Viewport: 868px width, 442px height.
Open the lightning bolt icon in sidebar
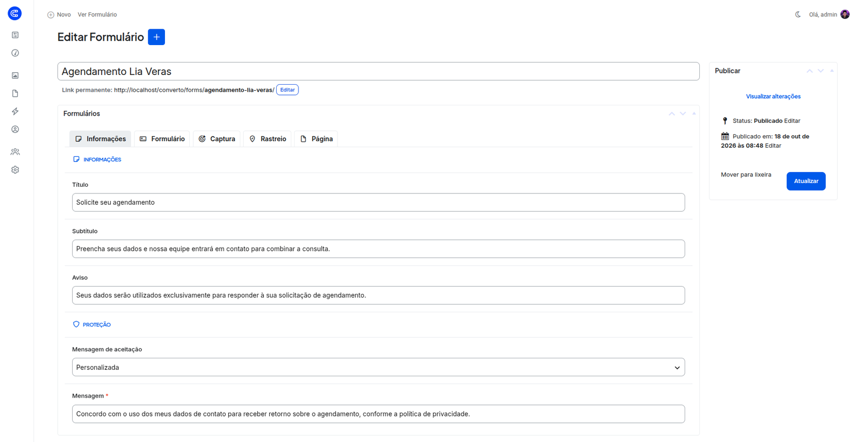[x=15, y=111]
